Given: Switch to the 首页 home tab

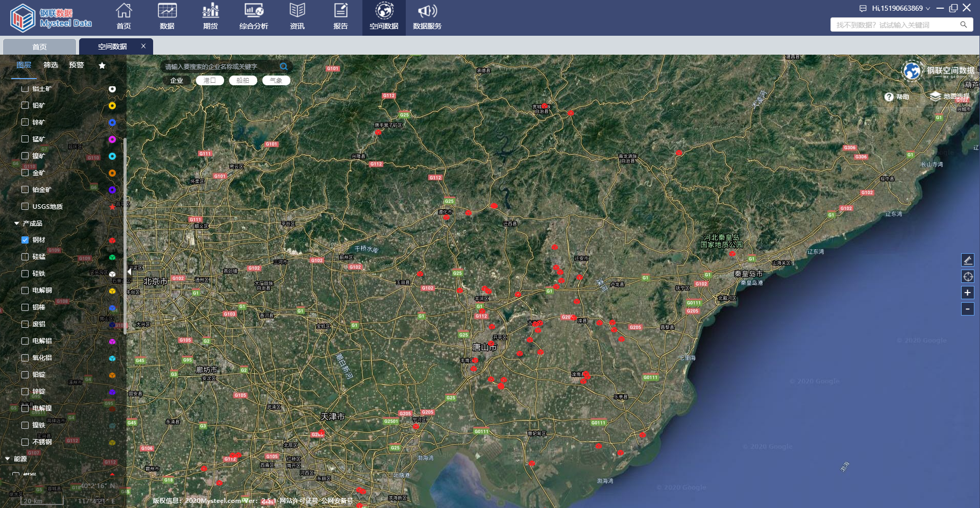Looking at the screenshot, I should click(x=39, y=46).
